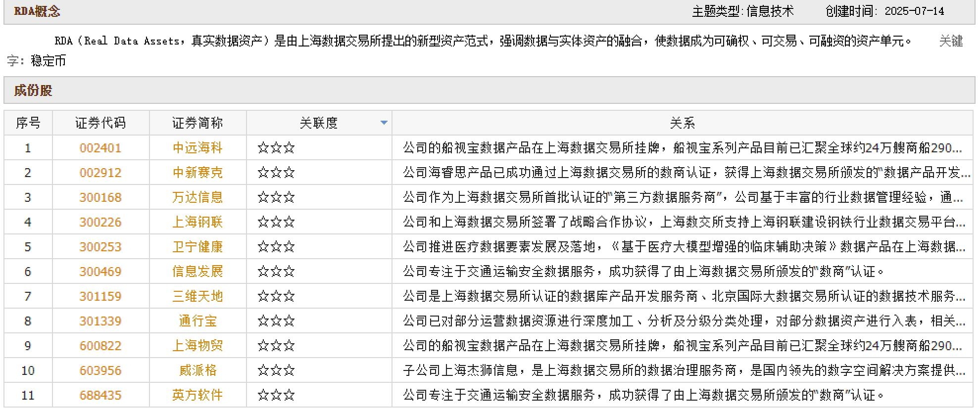Click the star rating in 卫宁健康 row

(276, 247)
